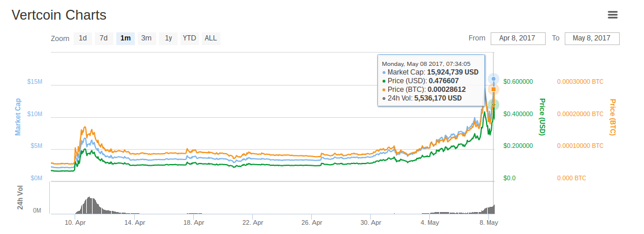Click the 18. Apr date label

point(193,223)
